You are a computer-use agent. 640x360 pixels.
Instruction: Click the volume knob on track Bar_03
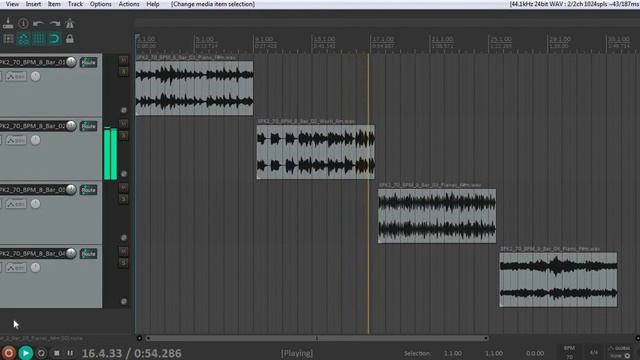click(71, 189)
